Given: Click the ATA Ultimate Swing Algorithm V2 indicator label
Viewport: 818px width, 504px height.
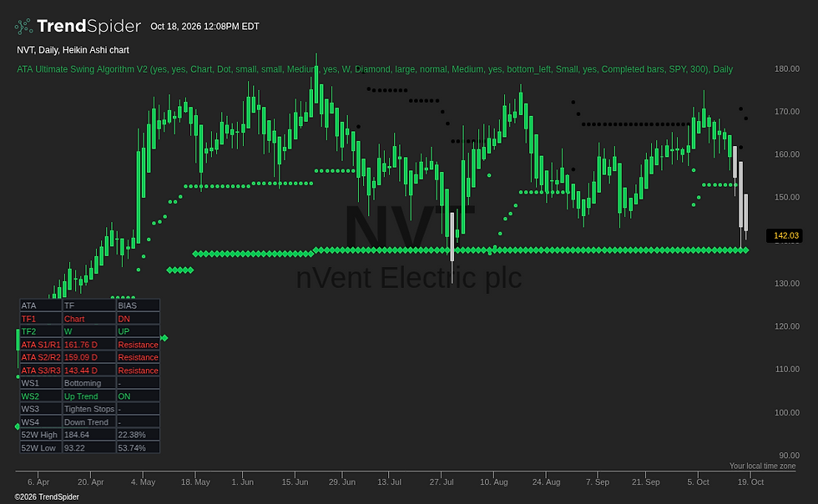Looking at the screenshot, I should [375, 69].
